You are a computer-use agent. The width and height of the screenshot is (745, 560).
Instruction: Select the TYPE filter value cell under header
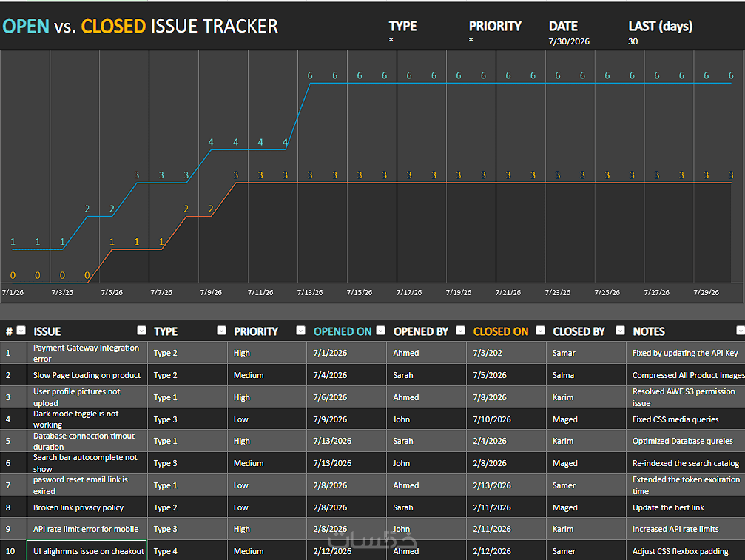coord(391,41)
